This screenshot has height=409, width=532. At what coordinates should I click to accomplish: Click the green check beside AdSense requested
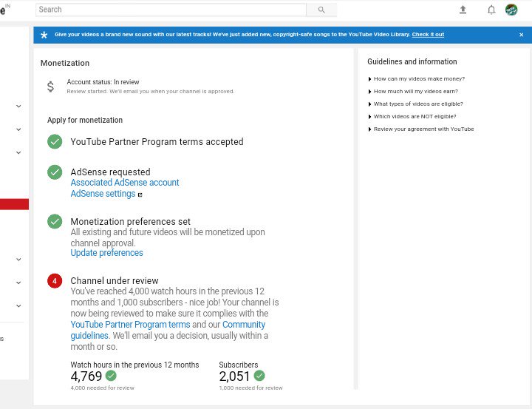[x=55, y=172]
